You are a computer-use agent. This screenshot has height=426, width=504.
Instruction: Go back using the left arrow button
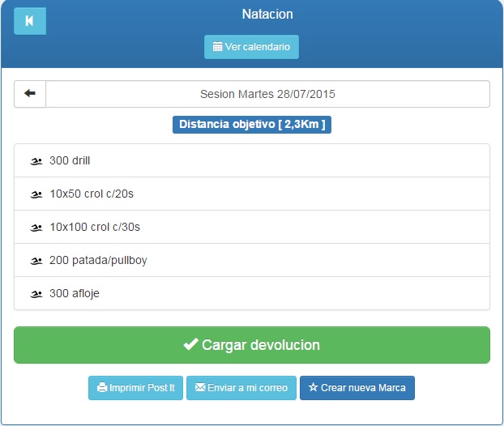30,94
